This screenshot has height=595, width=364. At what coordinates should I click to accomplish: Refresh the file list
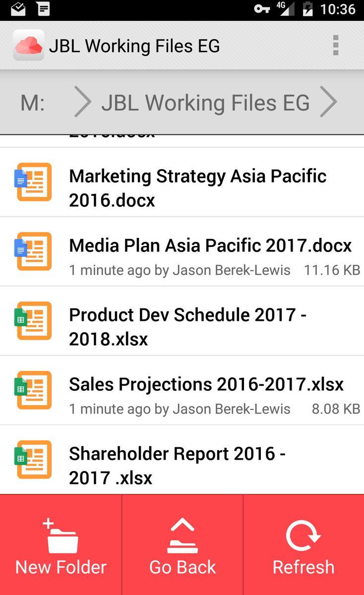[303, 544]
